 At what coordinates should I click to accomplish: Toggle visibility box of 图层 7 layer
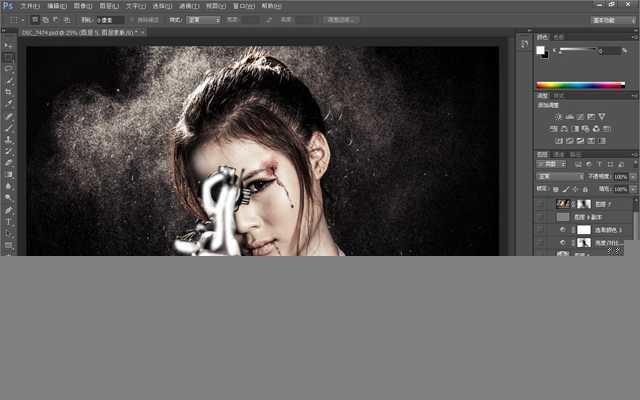pos(540,204)
